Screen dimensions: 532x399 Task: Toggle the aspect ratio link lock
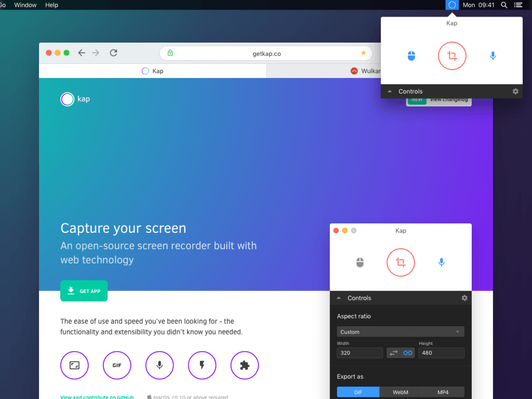tap(408, 353)
